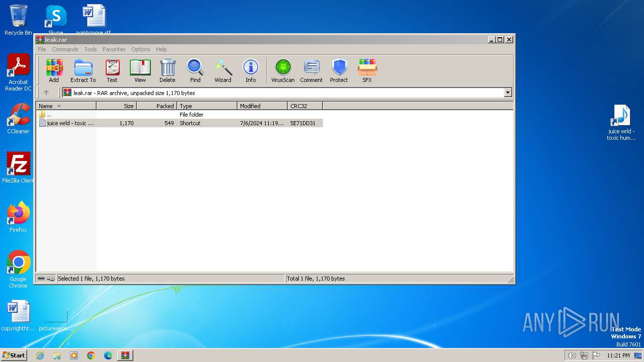644x362 pixels.
Task: Click the Protect shield icon
Action: tap(339, 70)
